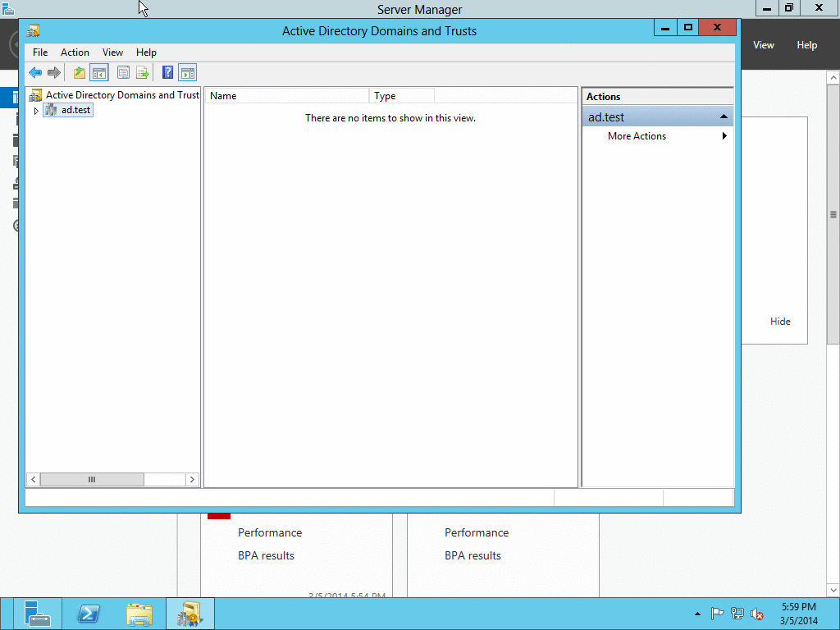Click the Export List toolbar icon
This screenshot has width=840, height=630.
tap(142, 72)
